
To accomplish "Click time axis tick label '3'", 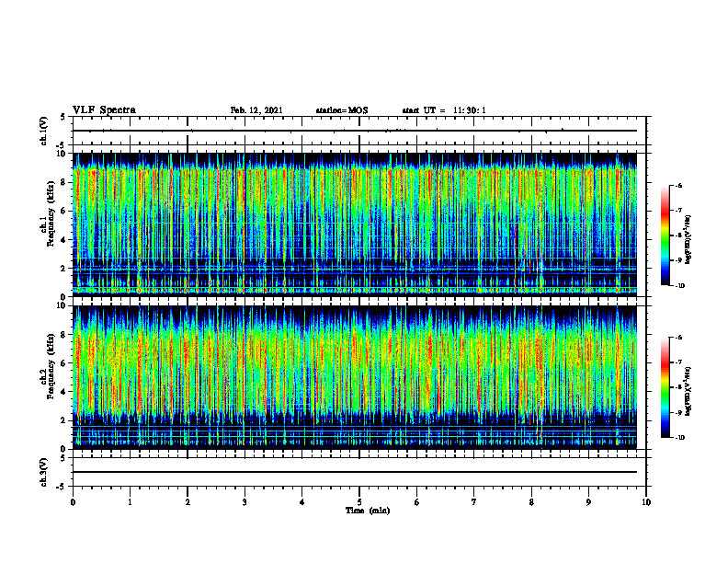I will click(x=245, y=502).
